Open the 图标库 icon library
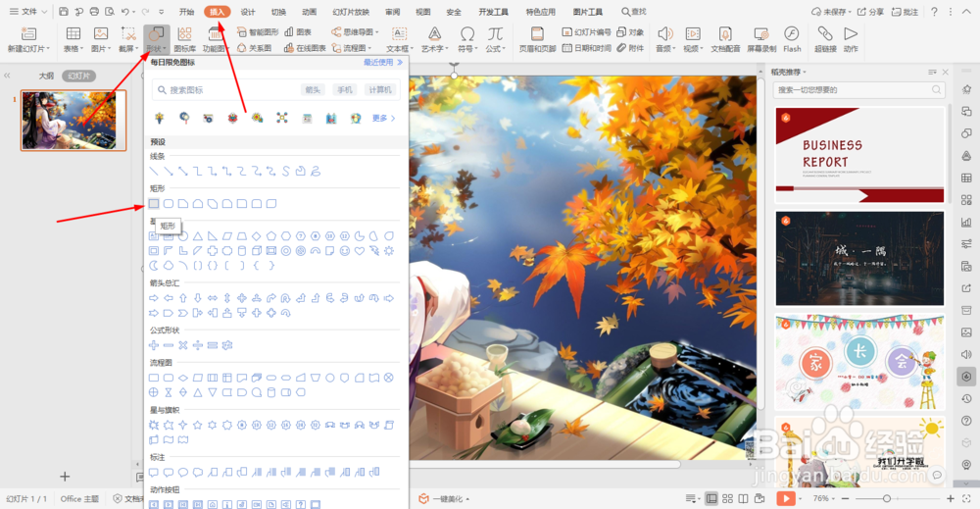Viewport: 980px width, 509px height. 184,39
